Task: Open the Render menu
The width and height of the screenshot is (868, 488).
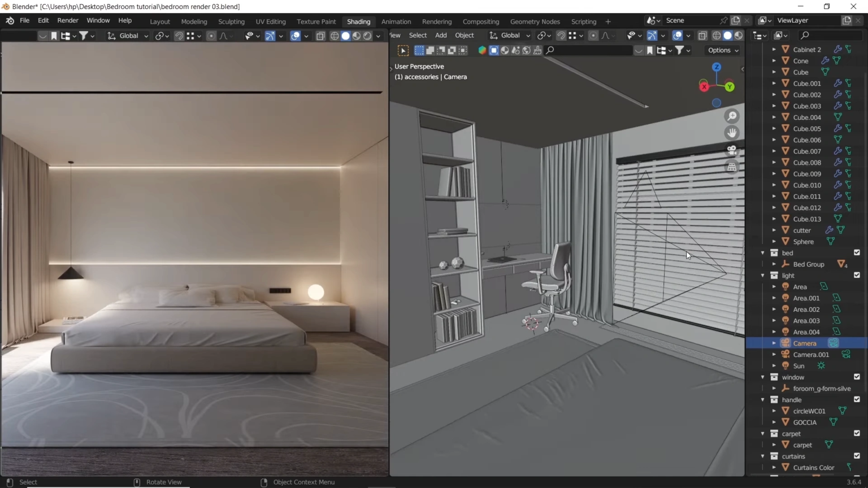Action: point(68,21)
